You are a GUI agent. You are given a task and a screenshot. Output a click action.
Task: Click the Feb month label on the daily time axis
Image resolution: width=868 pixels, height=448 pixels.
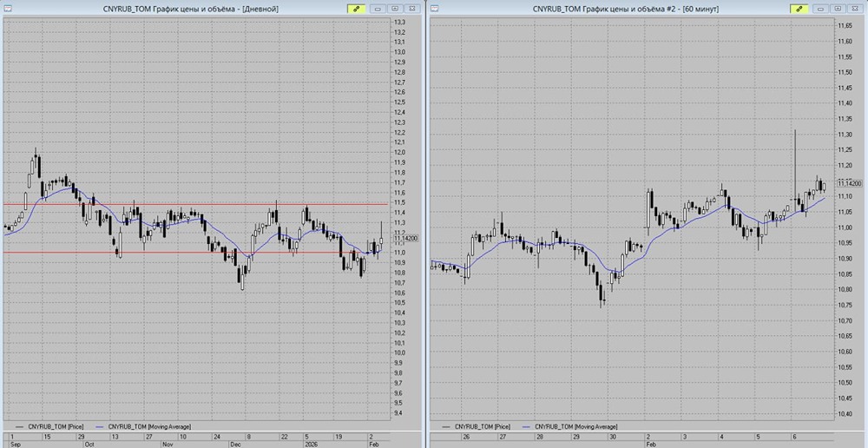tap(373, 445)
